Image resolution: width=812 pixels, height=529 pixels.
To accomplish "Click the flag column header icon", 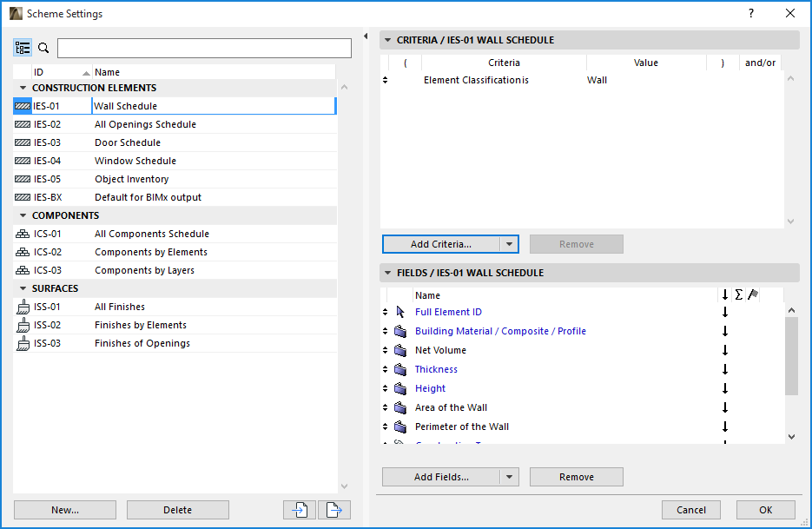I will 753,294.
